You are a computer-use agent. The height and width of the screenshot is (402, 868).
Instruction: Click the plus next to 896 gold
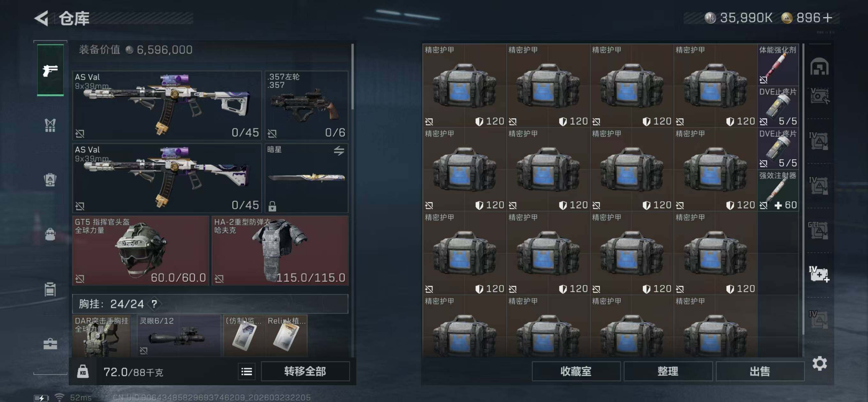pyautogui.click(x=827, y=18)
